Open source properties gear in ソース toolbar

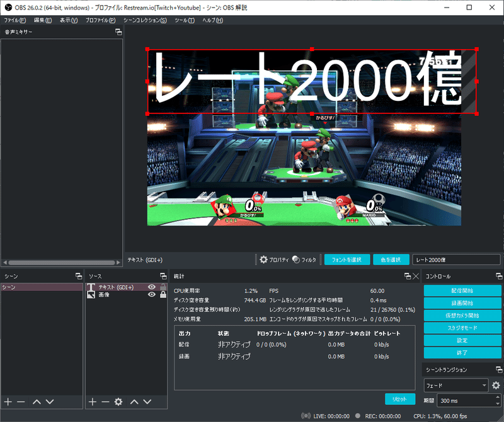point(118,402)
